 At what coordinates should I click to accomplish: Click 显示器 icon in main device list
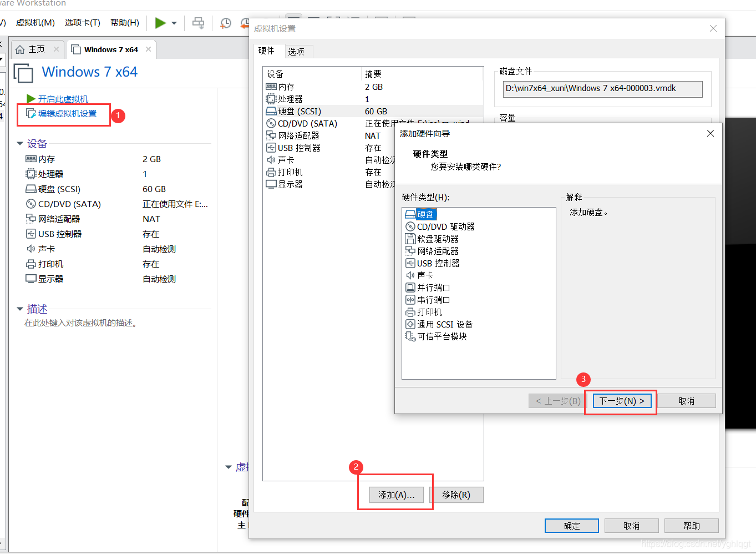pyautogui.click(x=31, y=279)
